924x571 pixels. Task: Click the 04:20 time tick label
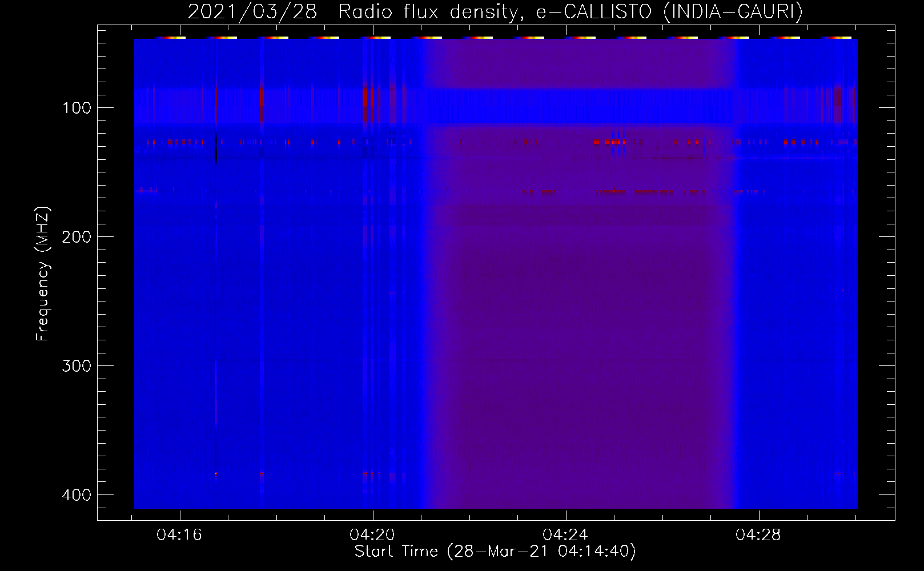pyautogui.click(x=373, y=535)
